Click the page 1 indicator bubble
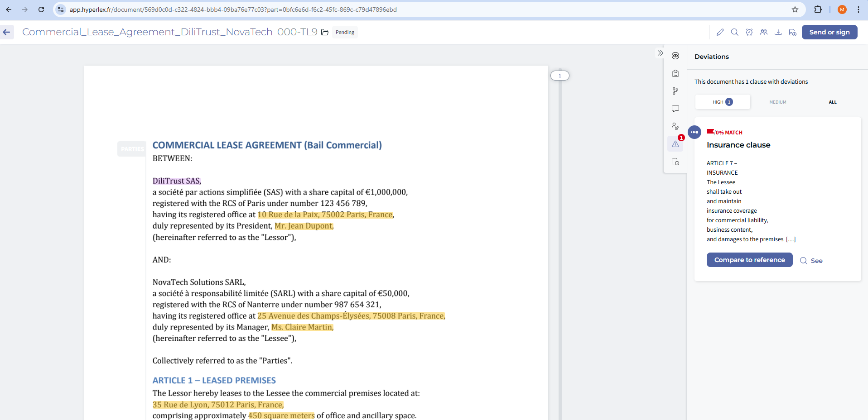Viewport: 868px width, 420px height. pos(560,76)
